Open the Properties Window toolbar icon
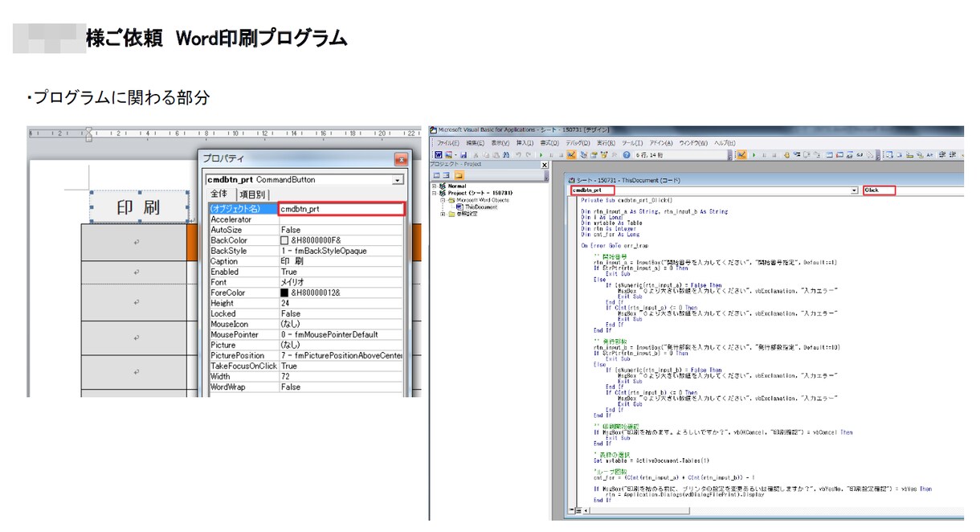980x532 pixels. 594,155
